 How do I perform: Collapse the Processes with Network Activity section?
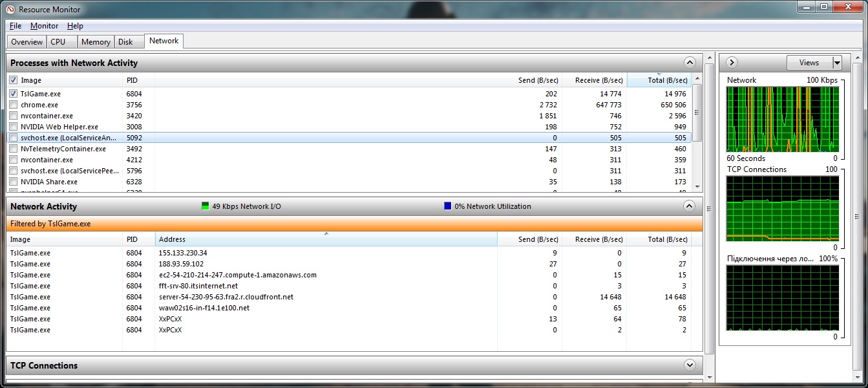pyautogui.click(x=690, y=63)
